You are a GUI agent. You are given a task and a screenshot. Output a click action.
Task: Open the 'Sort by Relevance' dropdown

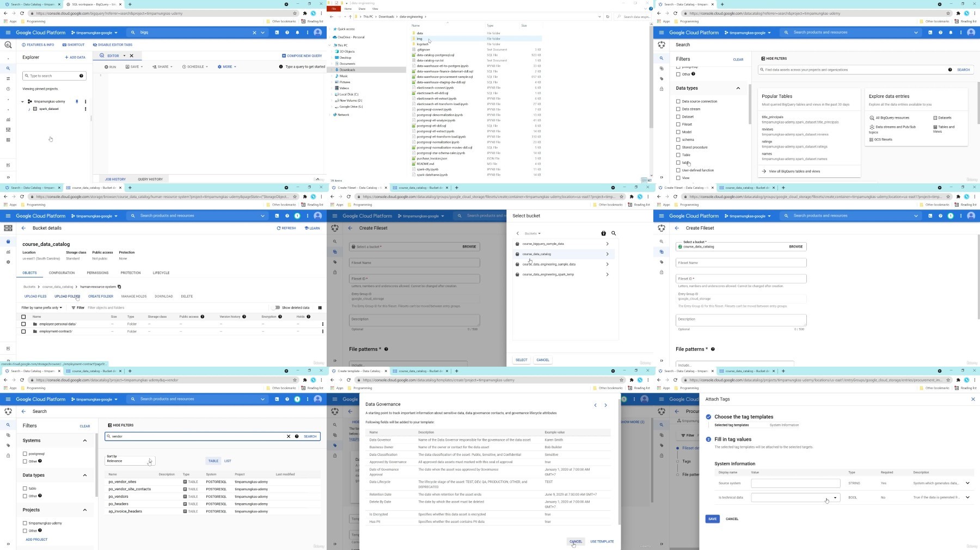[130, 461]
